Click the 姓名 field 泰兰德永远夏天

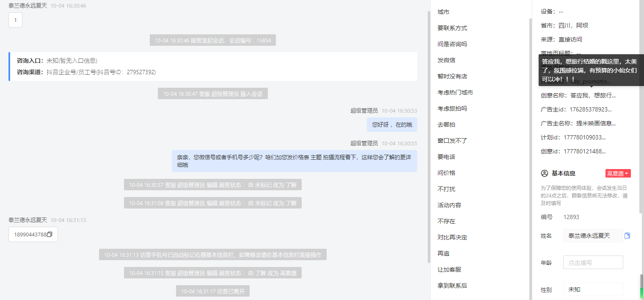(593, 236)
